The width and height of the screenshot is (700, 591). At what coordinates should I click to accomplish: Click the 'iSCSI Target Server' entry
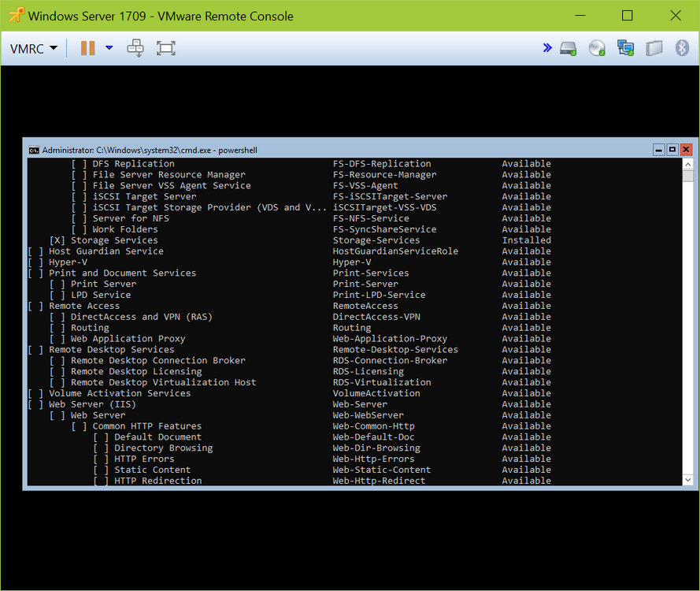144,196
